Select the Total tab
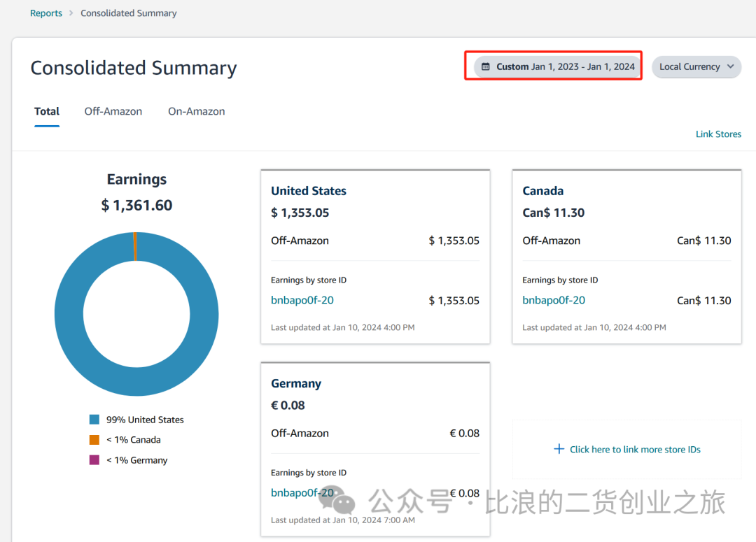Screen dimensions: 756x542 click(x=47, y=111)
